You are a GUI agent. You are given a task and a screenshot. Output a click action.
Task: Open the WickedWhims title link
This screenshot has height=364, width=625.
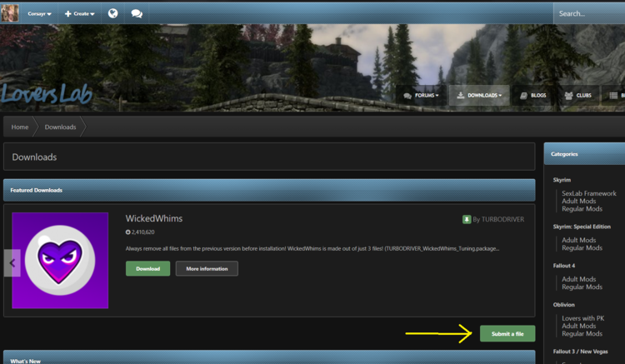pyautogui.click(x=154, y=218)
